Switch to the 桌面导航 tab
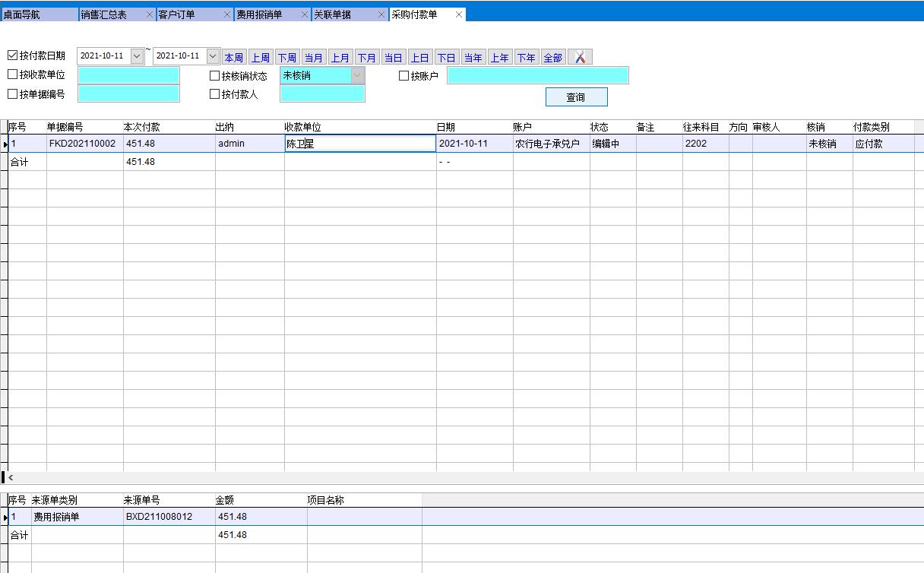Screen dimensions: 924x573 tap(38, 14)
